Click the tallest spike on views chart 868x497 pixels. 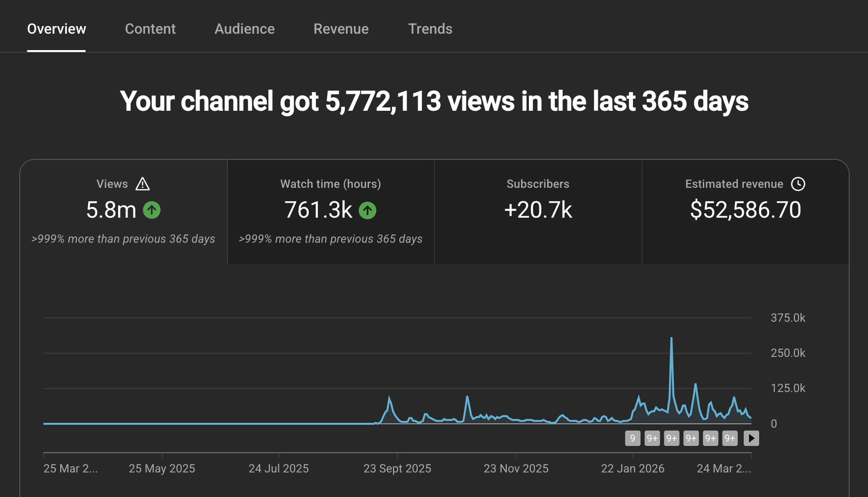(671, 339)
